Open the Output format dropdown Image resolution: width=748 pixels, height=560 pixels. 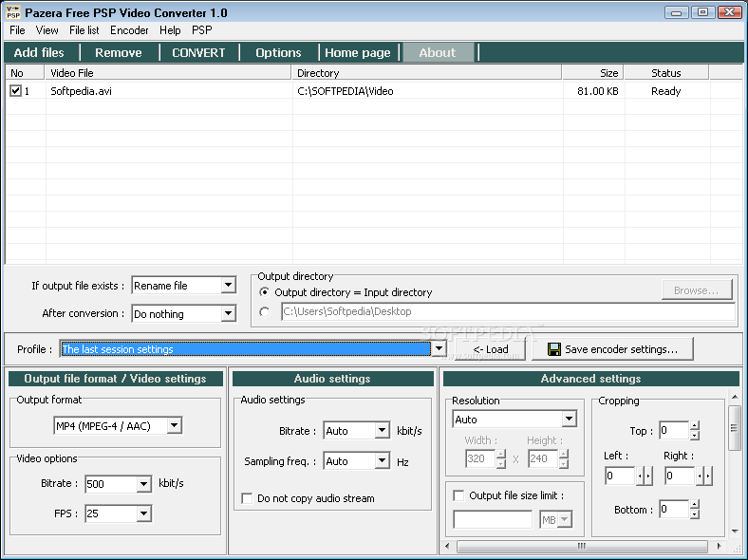175,425
